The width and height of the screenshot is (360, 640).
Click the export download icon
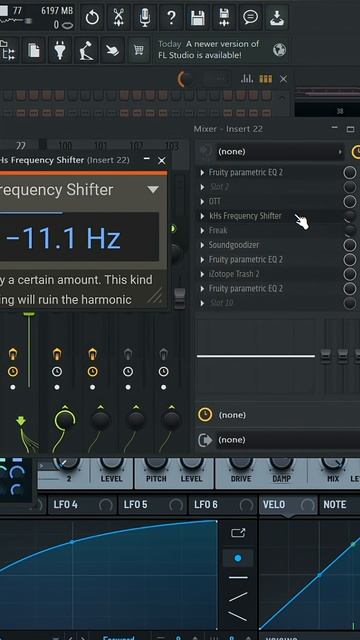click(277, 18)
